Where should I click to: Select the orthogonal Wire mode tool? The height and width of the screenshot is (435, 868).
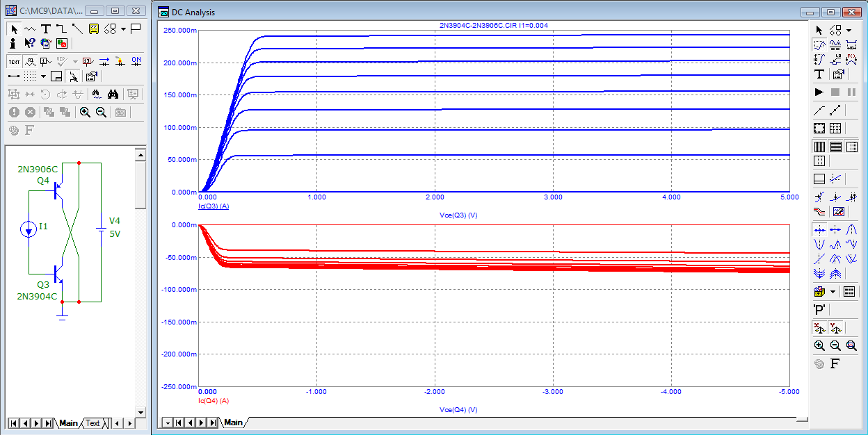(x=61, y=28)
